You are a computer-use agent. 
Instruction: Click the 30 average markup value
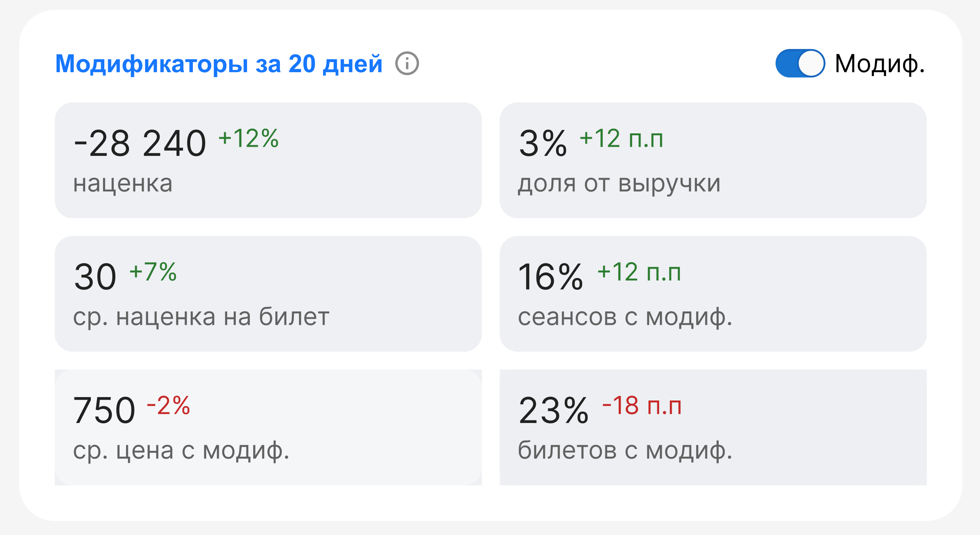point(95,277)
